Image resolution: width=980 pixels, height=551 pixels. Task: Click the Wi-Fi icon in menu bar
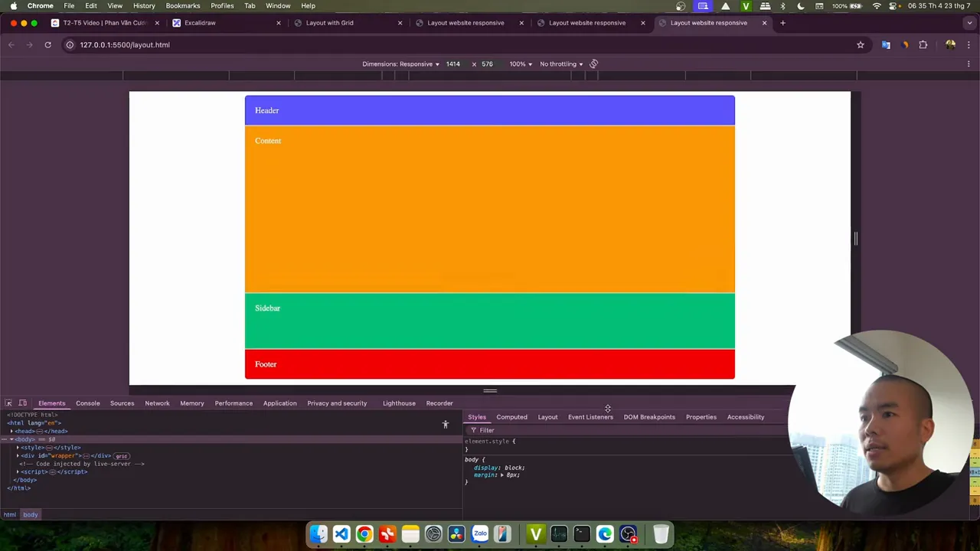tap(877, 6)
